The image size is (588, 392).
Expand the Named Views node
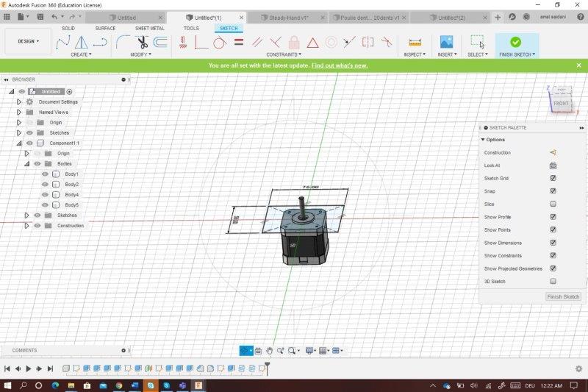[x=19, y=113]
